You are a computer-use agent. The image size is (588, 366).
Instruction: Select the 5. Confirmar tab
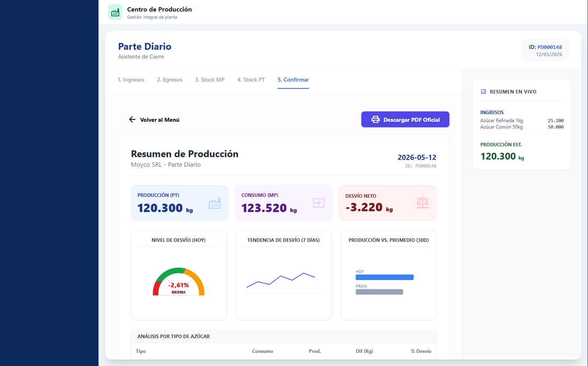click(x=293, y=80)
